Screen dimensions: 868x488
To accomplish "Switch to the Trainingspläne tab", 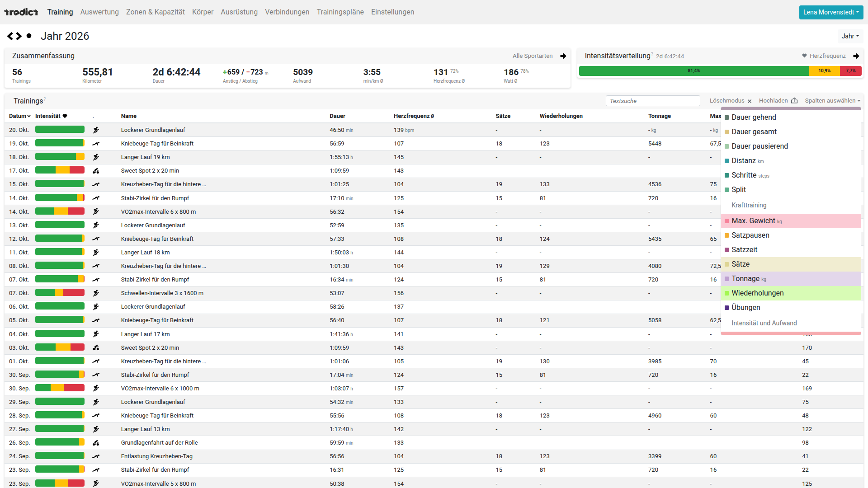I will click(340, 12).
